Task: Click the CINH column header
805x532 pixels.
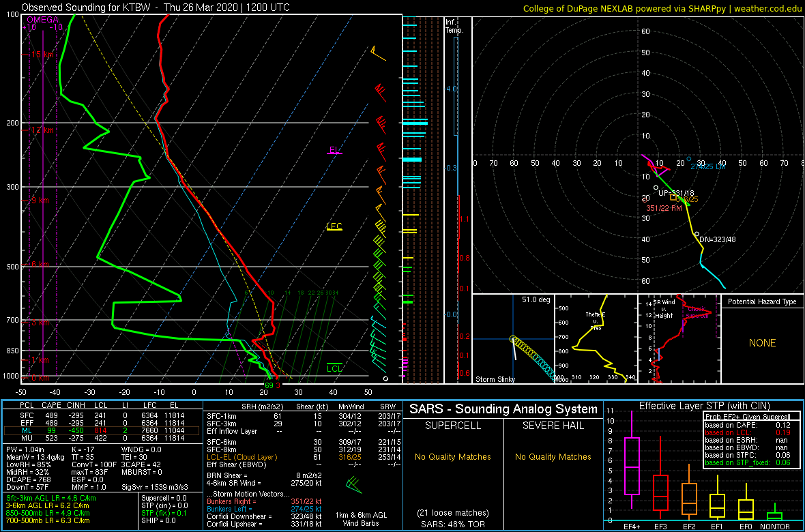Action: [x=76, y=407]
